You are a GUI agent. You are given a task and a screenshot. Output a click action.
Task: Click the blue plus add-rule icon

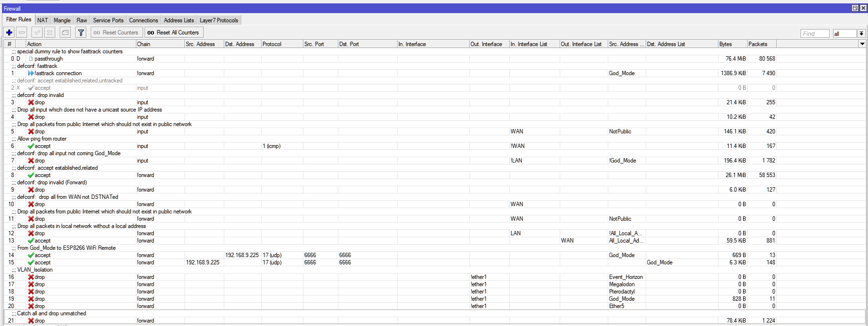pos(9,33)
